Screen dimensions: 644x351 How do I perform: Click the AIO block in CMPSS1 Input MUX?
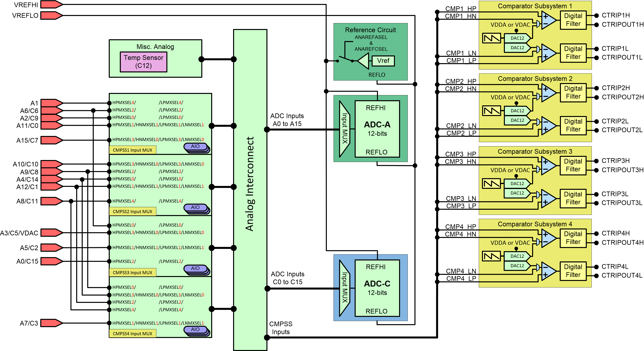[x=197, y=148]
